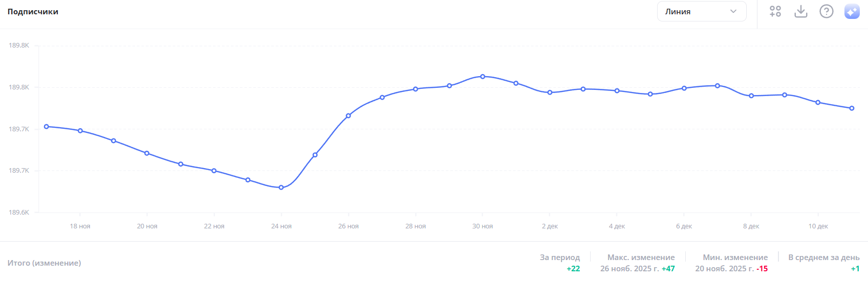
Task: Select the last data point on the line
Action: tap(852, 108)
